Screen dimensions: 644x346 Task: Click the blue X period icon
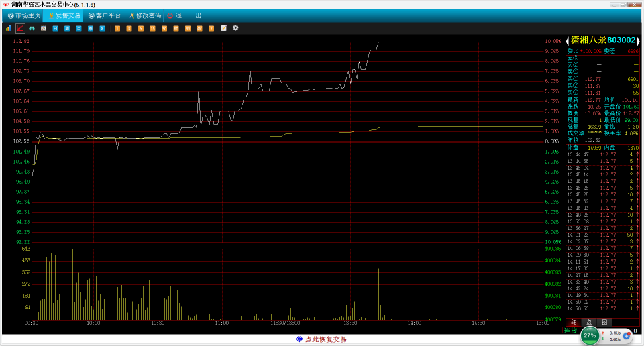click(102, 28)
